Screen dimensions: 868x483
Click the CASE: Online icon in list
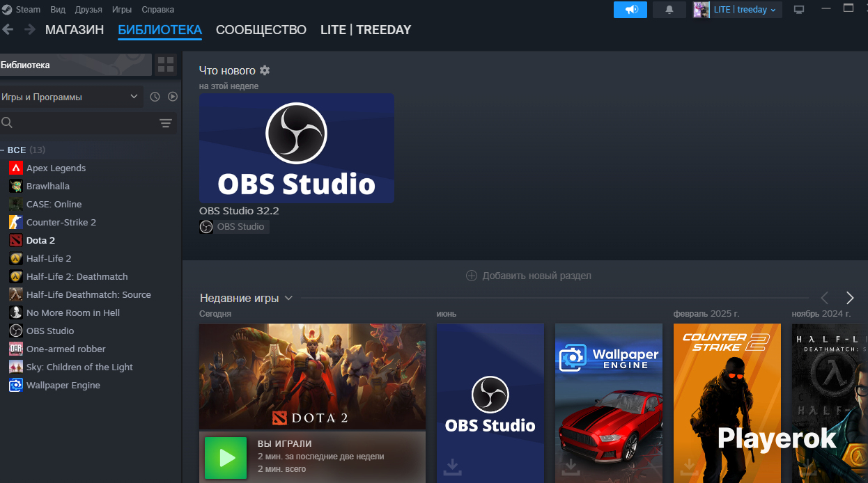click(16, 204)
